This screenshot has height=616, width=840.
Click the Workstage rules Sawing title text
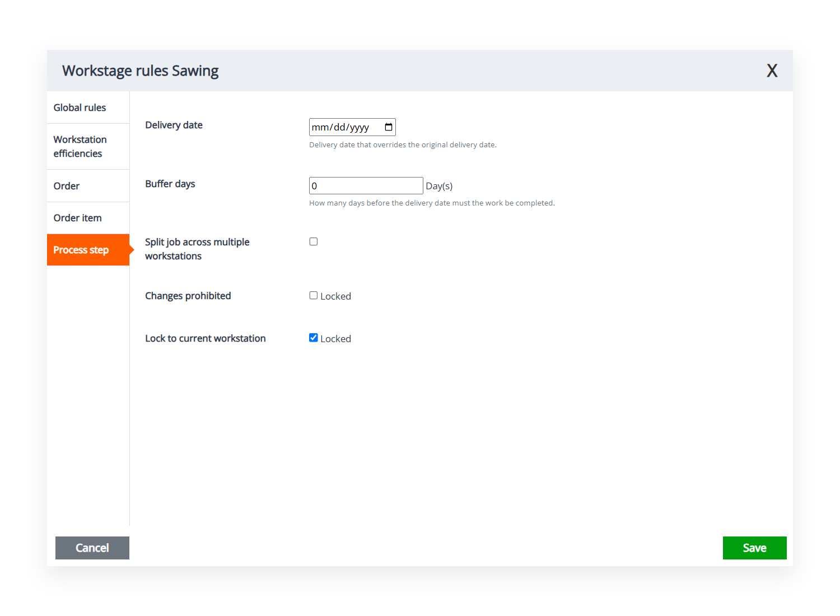tap(140, 71)
